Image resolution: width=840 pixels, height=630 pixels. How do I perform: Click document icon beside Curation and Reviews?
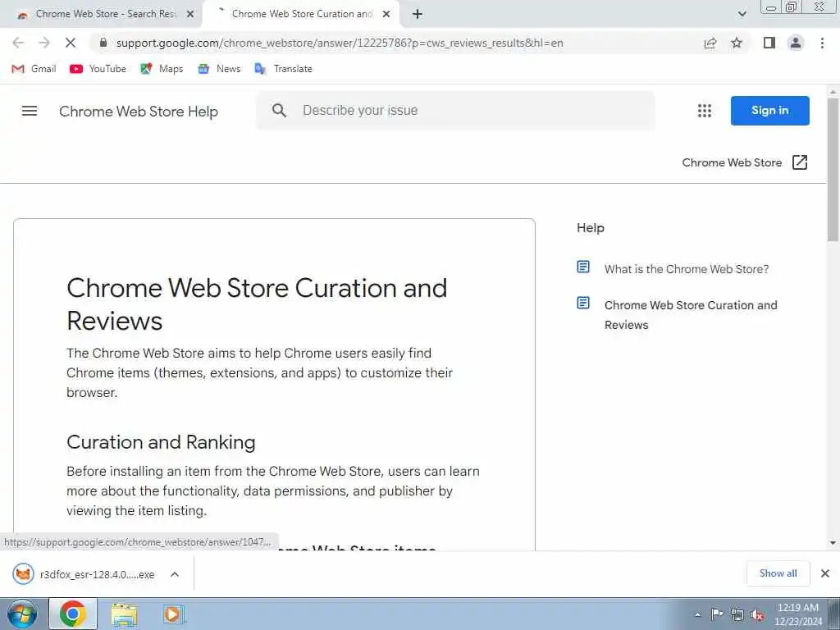[x=583, y=304]
